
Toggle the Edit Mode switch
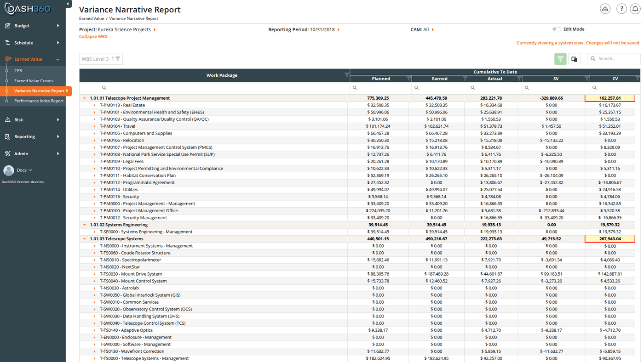point(557,29)
